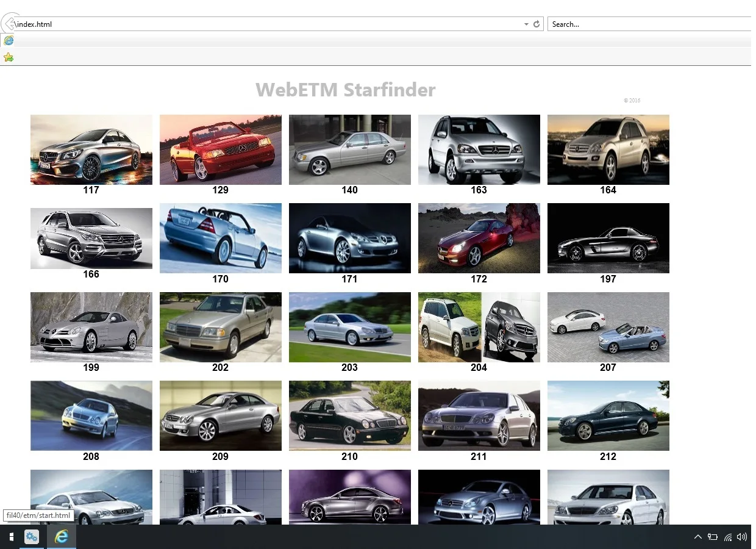
Task: Select the model 117 car thumbnail
Action: 91,149
